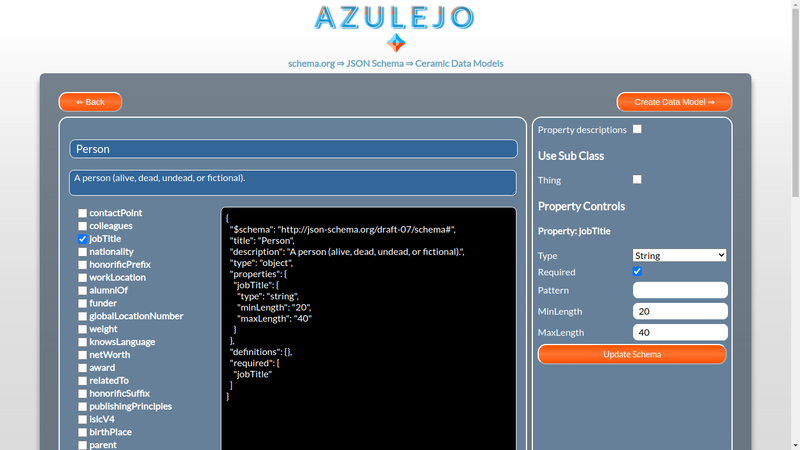Viewport: 800px width, 450px height.
Task: Click the Azulejo diamond logo icon
Action: (x=395, y=43)
